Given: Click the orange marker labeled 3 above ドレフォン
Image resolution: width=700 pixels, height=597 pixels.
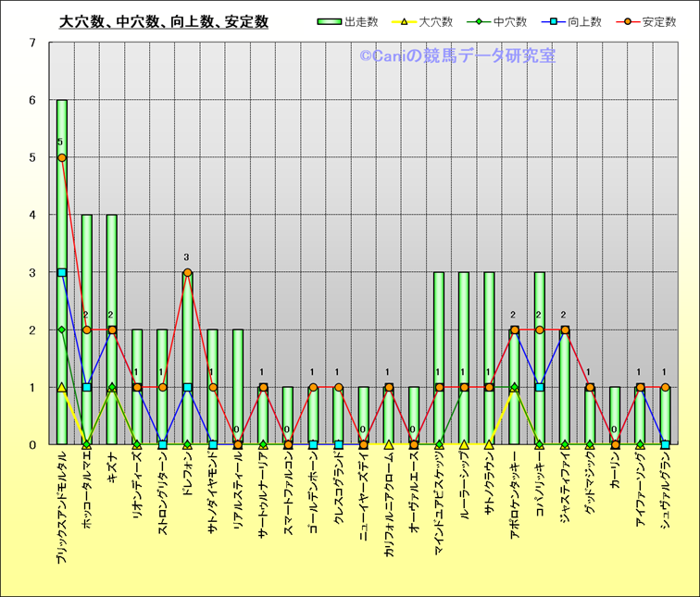Looking at the screenshot, I should pos(187,272).
